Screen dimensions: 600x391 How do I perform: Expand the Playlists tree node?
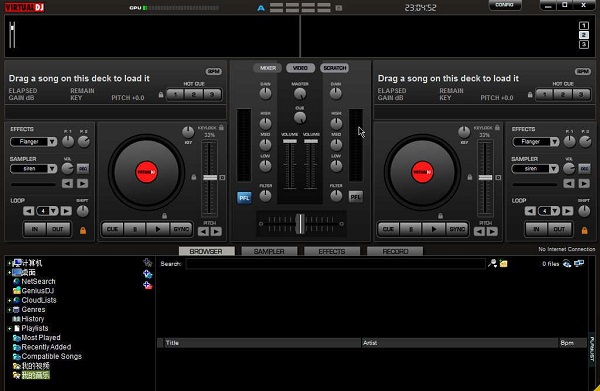(9, 328)
